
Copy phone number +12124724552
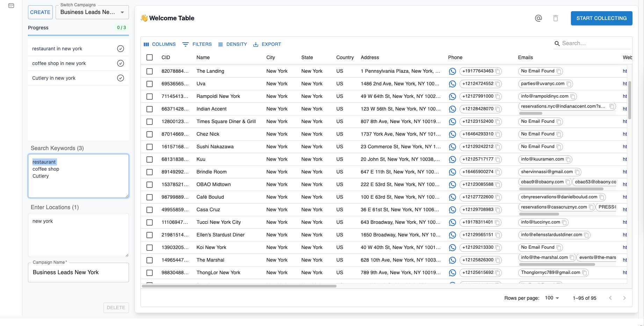(498, 84)
